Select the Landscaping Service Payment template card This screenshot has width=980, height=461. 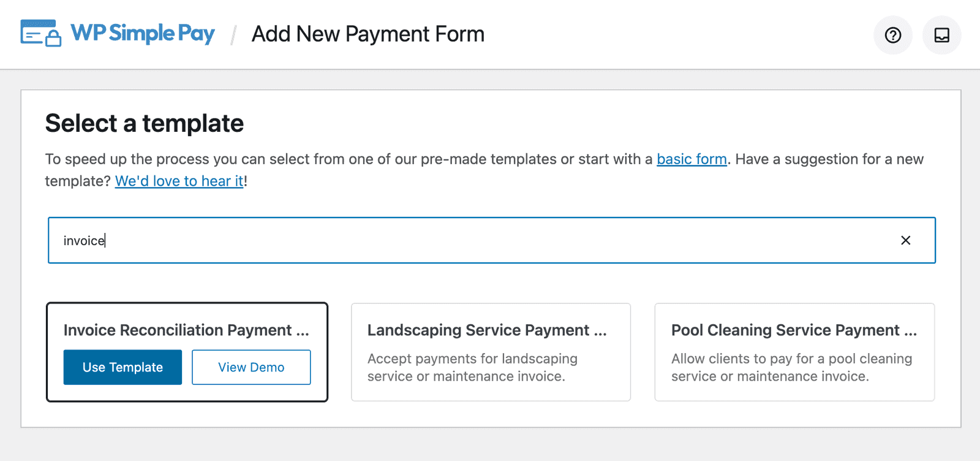click(x=491, y=352)
